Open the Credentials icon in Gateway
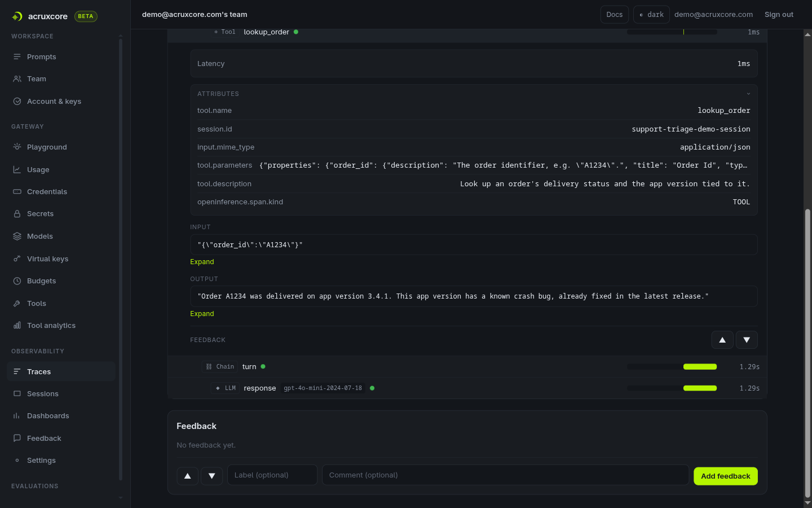Image resolution: width=812 pixels, height=508 pixels. 17,192
